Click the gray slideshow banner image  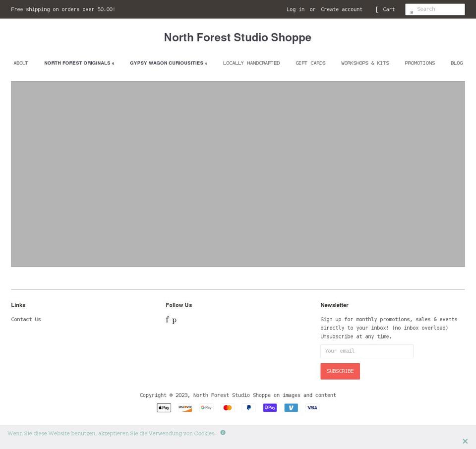tap(238, 174)
